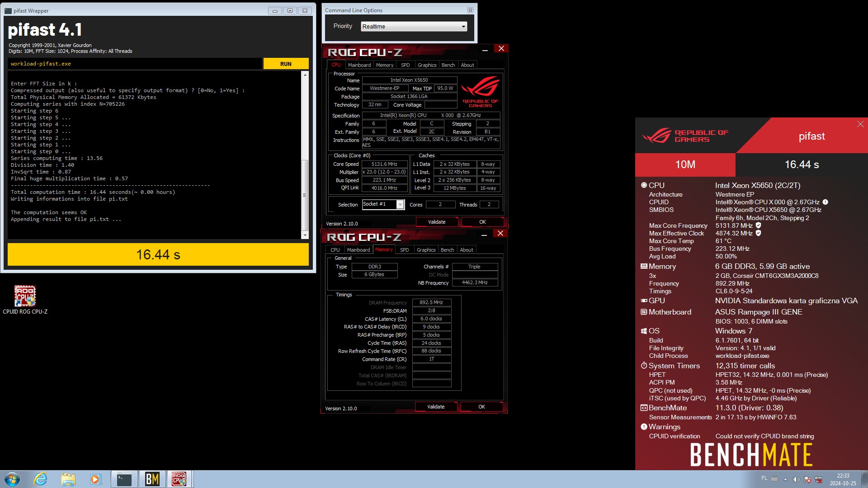Click the pifast output scrollbar thumb
The width and height of the screenshot is (868, 488).
(305, 195)
